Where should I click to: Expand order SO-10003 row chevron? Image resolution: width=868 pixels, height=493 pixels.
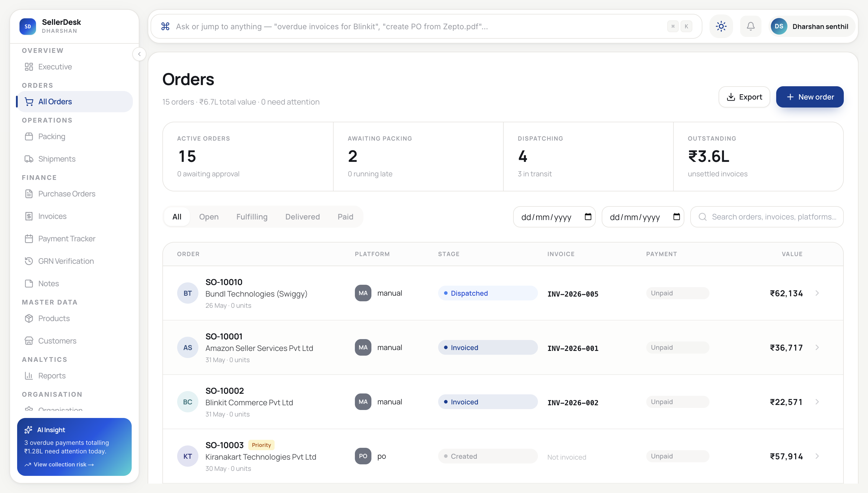pyautogui.click(x=817, y=456)
